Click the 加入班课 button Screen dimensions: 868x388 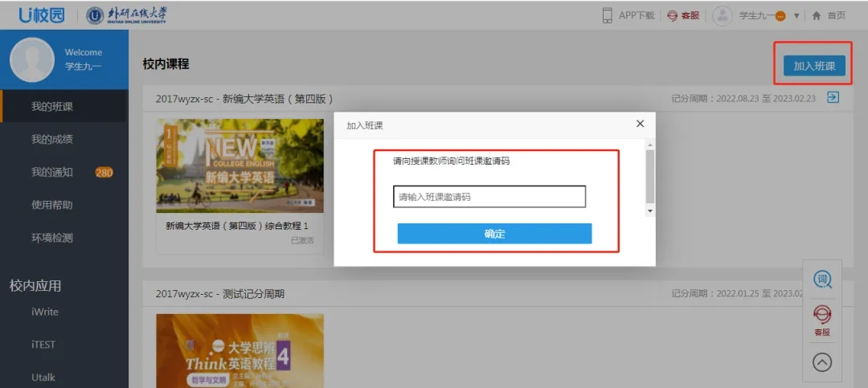point(813,65)
